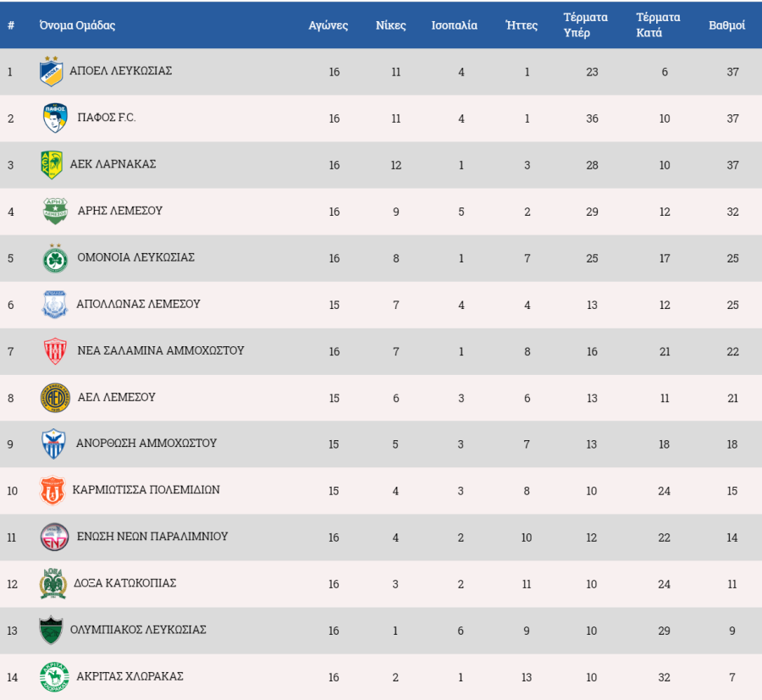Click the ΑΕΛ Λεμεσού round yellow logo
Viewport: 762px width, 700px height.
tap(55, 397)
